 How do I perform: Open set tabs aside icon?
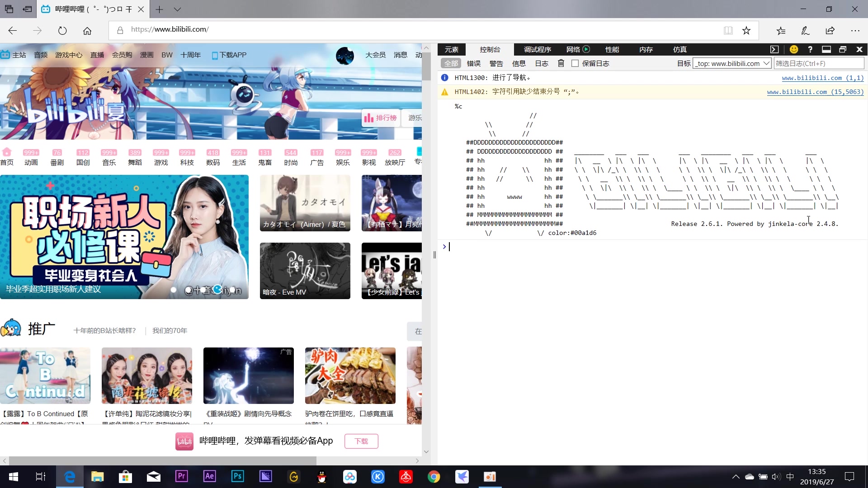[28, 9]
